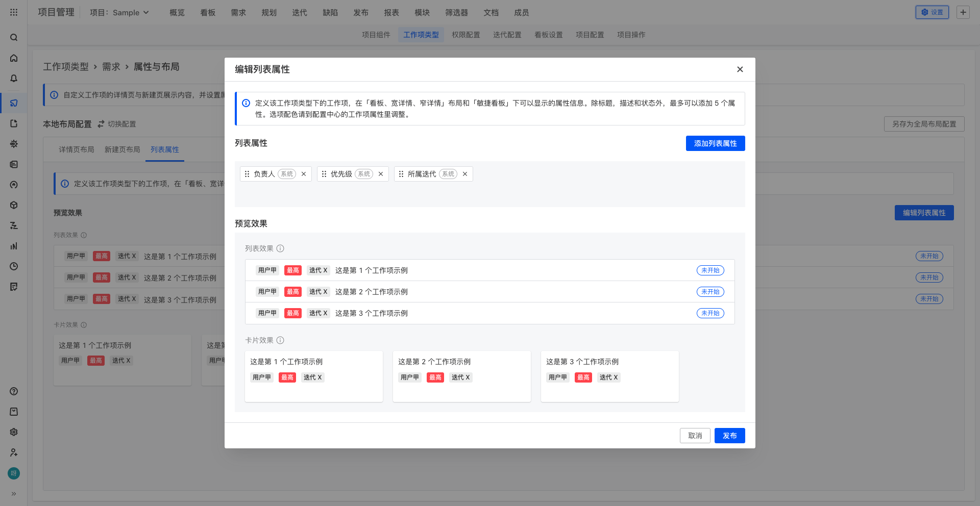Go to home icon in sidebar
The height and width of the screenshot is (506, 980).
[14, 58]
